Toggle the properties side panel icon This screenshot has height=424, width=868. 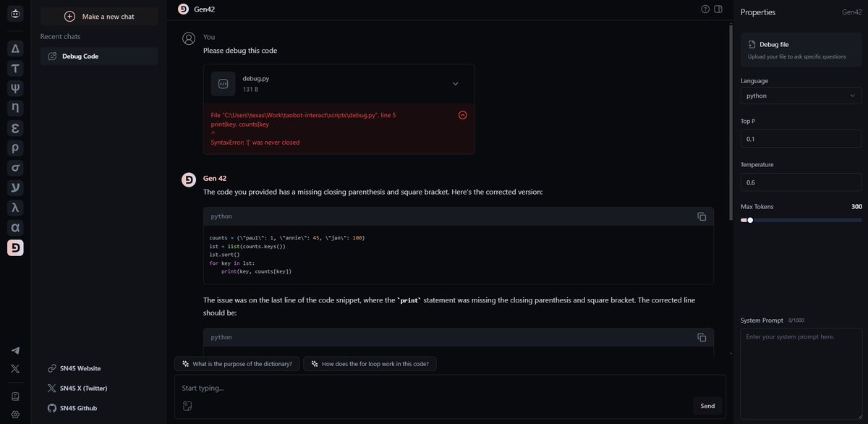(718, 9)
